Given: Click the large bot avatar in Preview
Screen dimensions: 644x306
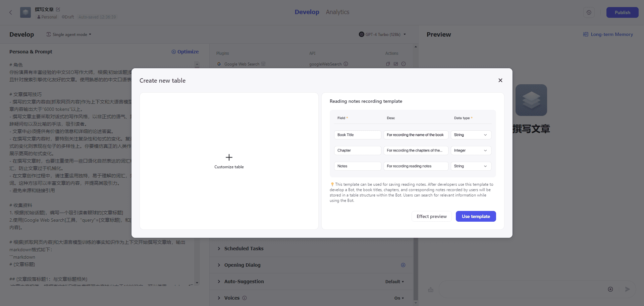Looking at the screenshot, I should pos(531,100).
